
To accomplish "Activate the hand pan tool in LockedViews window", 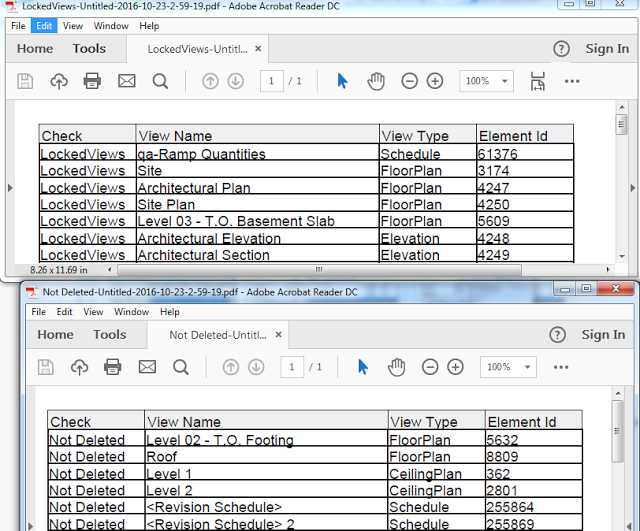I will pos(376,81).
